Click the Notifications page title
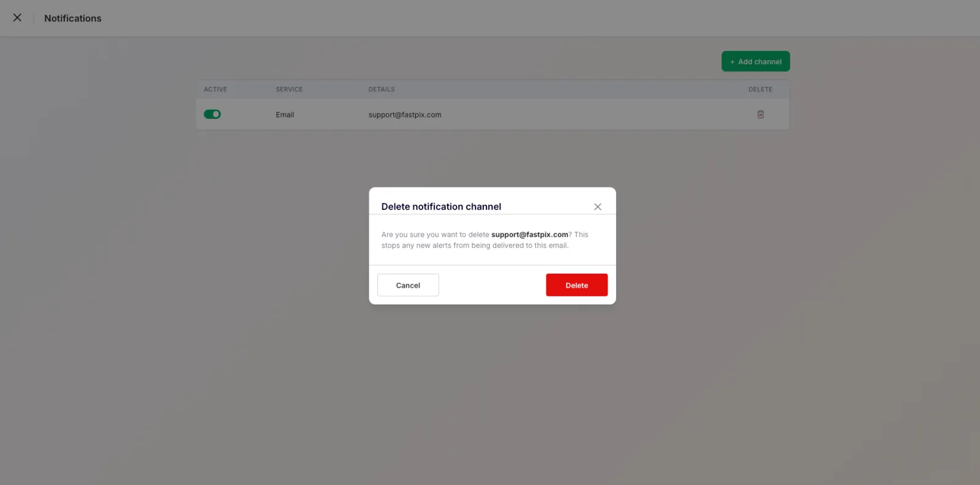 (x=73, y=18)
